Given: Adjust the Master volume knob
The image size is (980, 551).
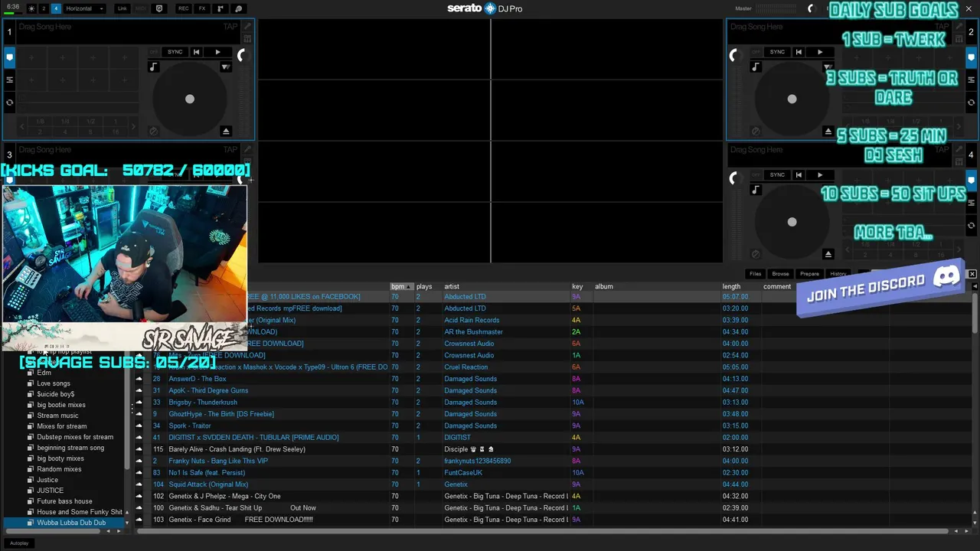Looking at the screenshot, I should (811, 8).
